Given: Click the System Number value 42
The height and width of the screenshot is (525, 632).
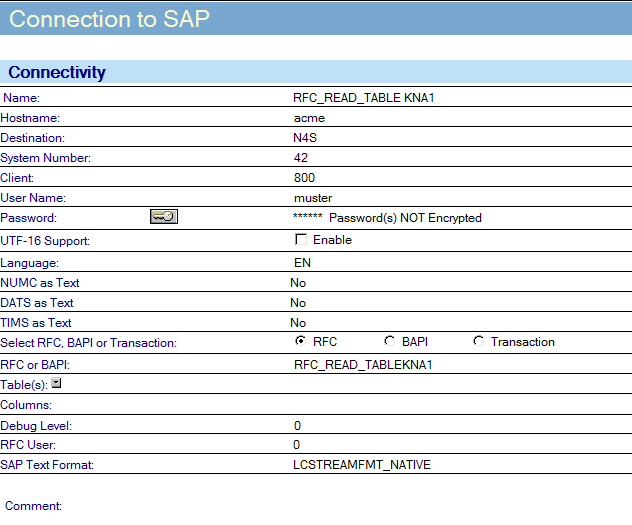Looking at the screenshot, I should [x=301, y=158].
